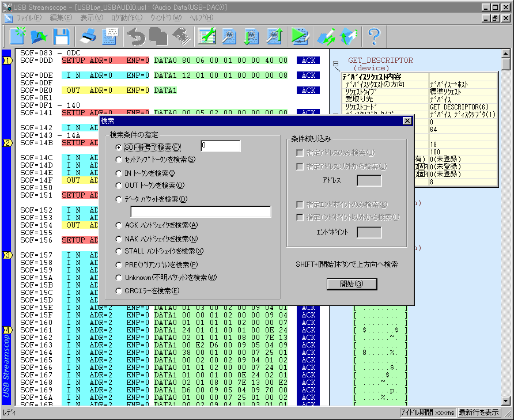Click the search upward magnifier icon

pyautogui.click(x=274, y=36)
